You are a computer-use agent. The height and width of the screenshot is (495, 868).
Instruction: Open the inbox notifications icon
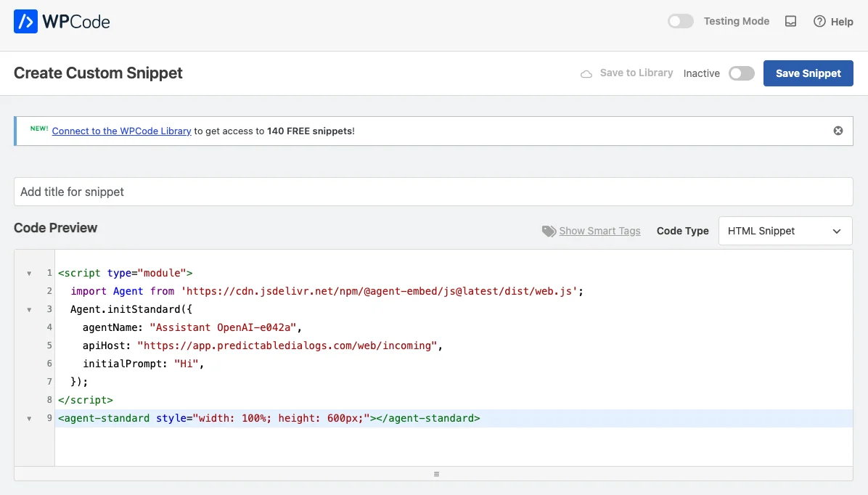(x=790, y=22)
